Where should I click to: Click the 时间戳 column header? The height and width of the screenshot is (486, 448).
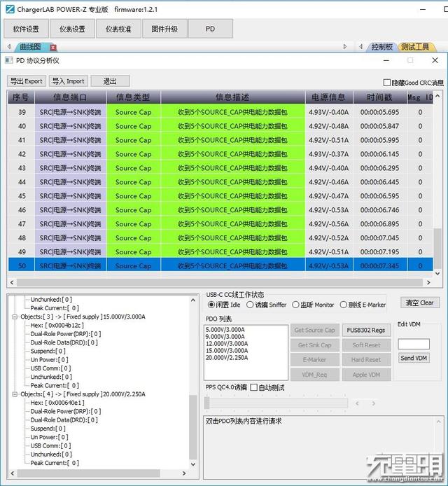pyautogui.click(x=380, y=97)
